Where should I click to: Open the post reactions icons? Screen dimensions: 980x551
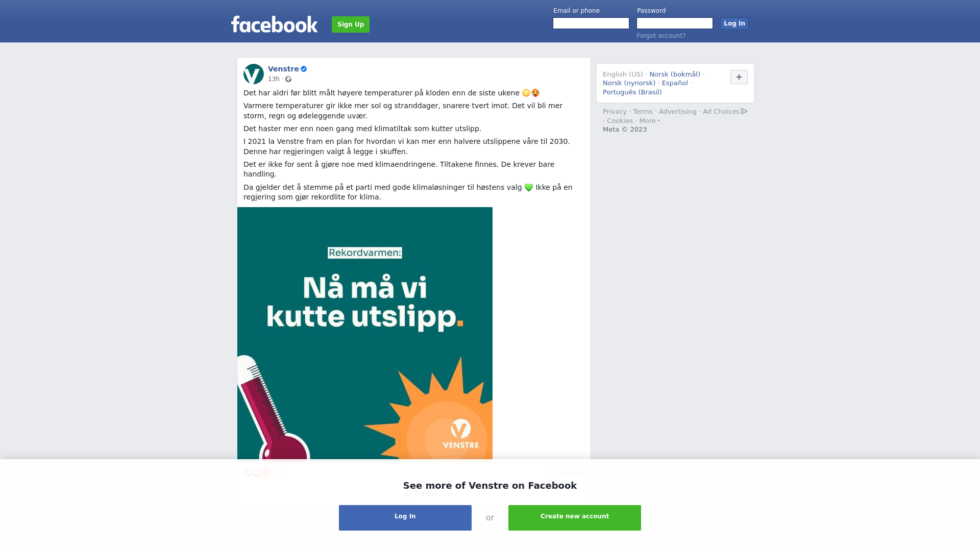(x=257, y=472)
